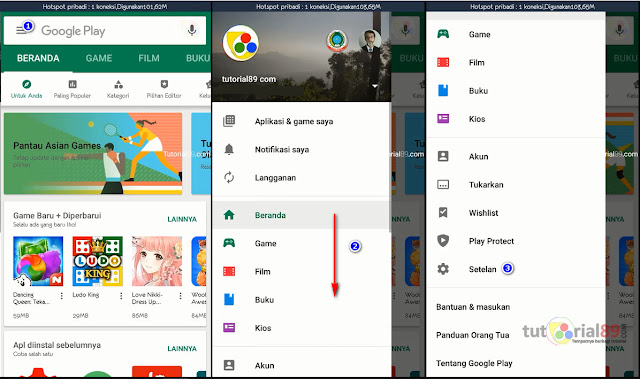Open the three-dot menu for Ludo King

[121, 296]
